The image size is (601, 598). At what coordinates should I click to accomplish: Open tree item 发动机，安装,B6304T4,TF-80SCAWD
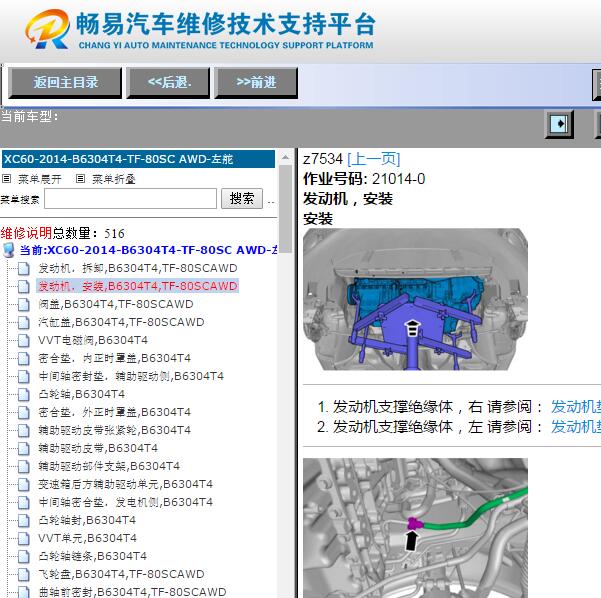click(138, 286)
